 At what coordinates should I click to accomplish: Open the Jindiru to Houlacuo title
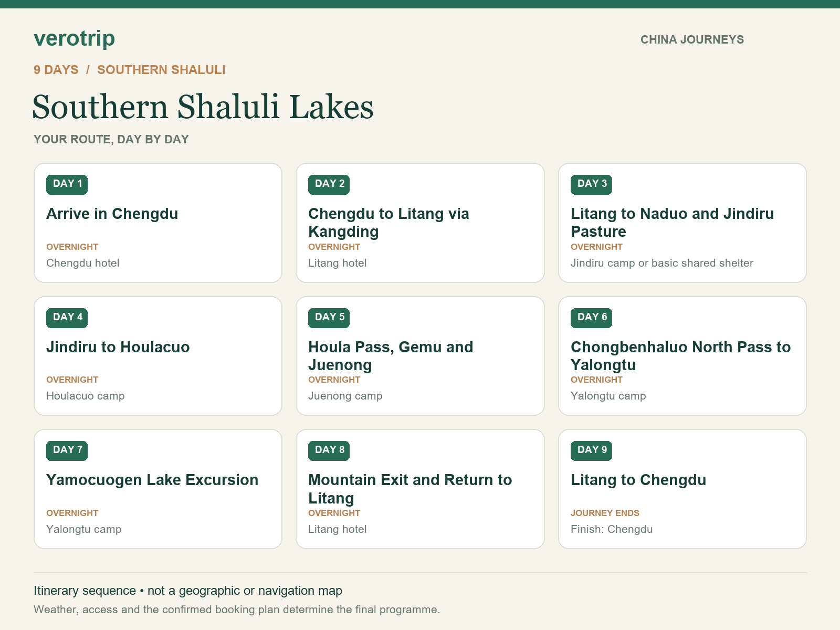coord(118,348)
